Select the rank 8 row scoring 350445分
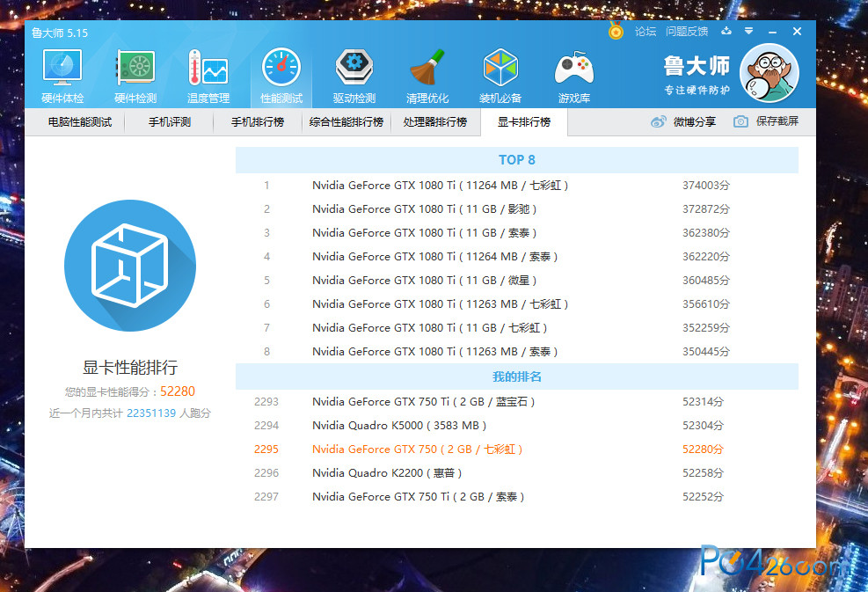 point(517,352)
